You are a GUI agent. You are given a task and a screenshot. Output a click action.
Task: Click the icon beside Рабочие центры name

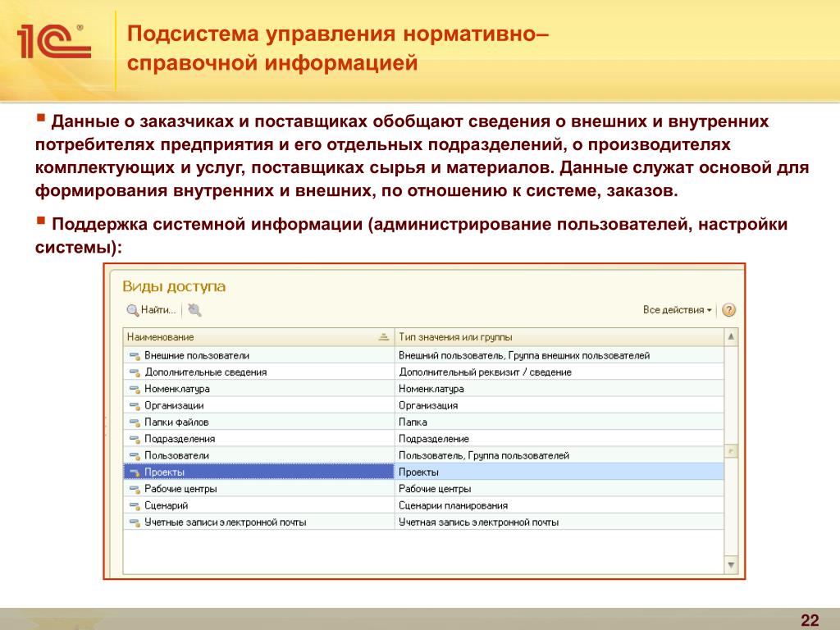(135, 489)
